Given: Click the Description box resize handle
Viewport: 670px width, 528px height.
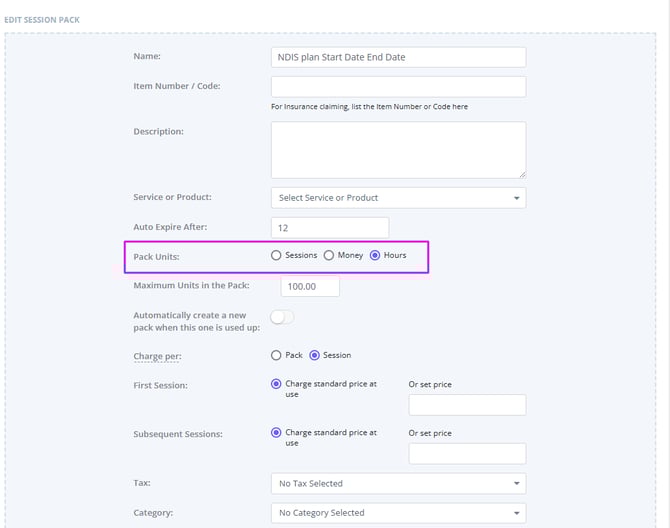Looking at the screenshot, I should tap(521, 173).
